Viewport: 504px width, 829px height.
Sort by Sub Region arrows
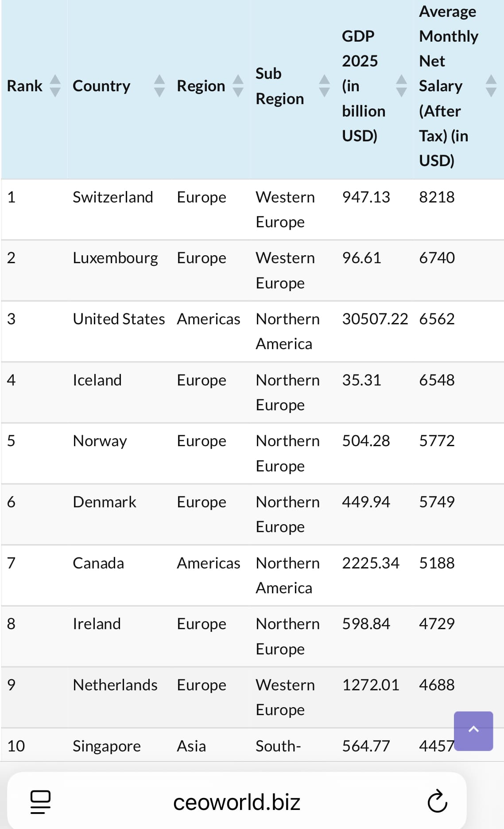(x=325, y=86)
